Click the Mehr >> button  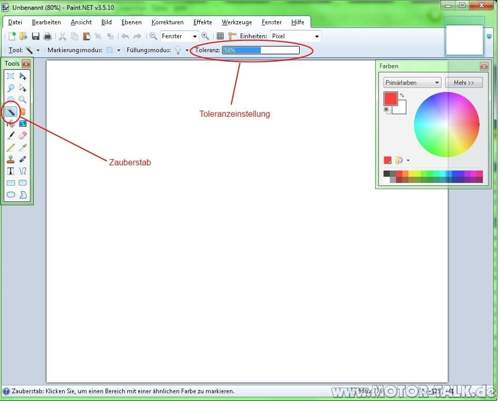[464, 82]
